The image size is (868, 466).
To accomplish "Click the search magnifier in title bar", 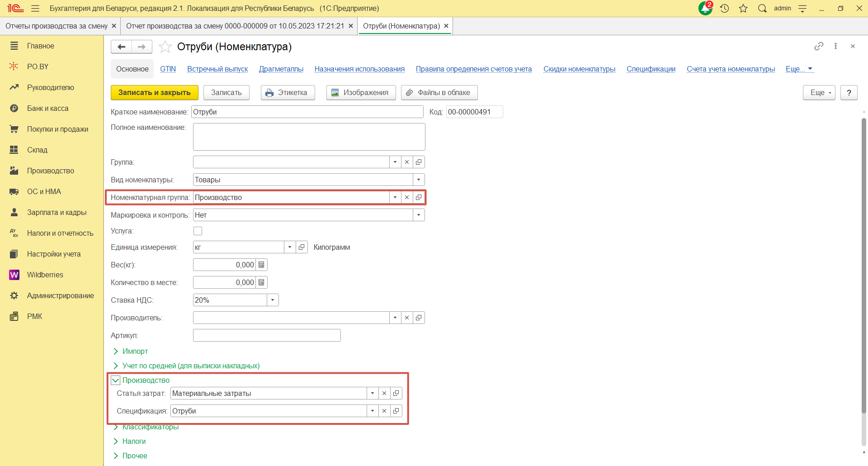I will coord(762,8).
